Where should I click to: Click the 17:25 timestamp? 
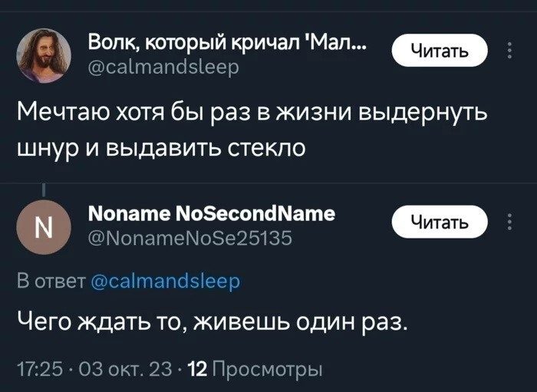(35, 368)
